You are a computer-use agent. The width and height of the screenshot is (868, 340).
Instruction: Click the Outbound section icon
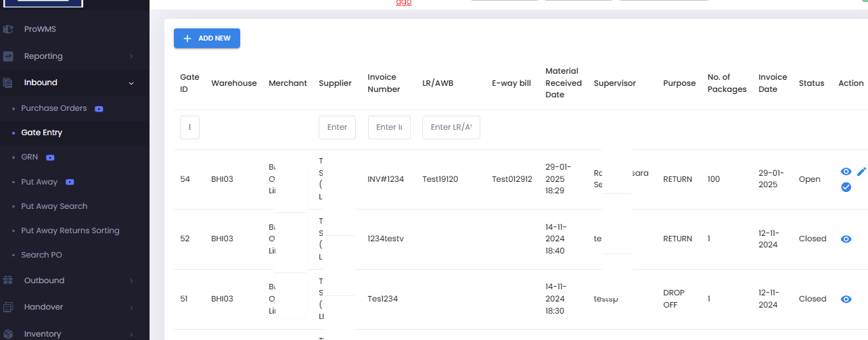coord(8,281)
